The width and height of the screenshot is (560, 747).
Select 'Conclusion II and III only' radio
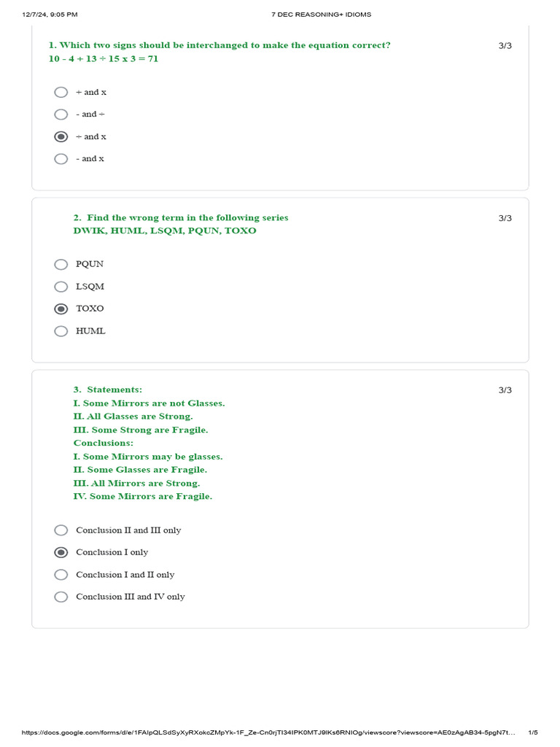[61, 530]
